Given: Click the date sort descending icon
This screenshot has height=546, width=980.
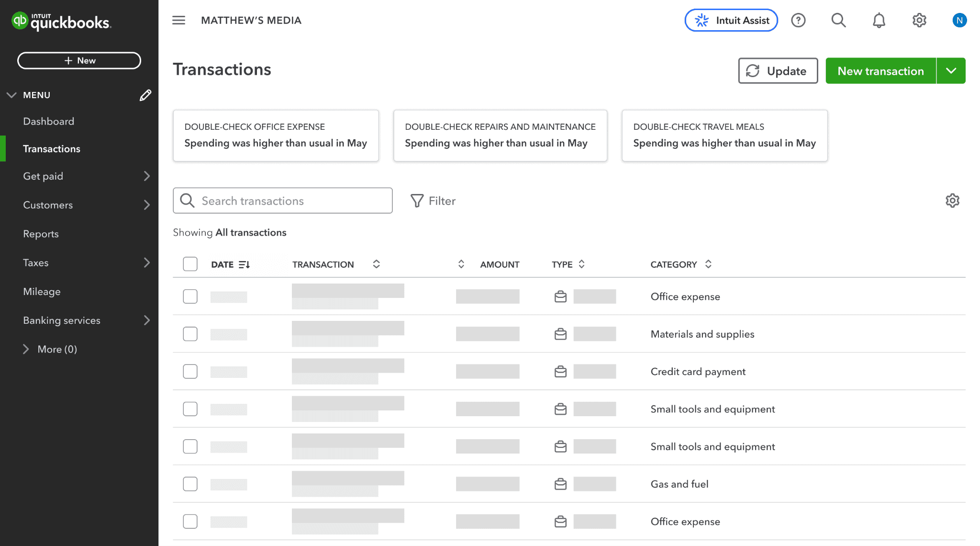Looking at the screenshot, I should point(244,264).
